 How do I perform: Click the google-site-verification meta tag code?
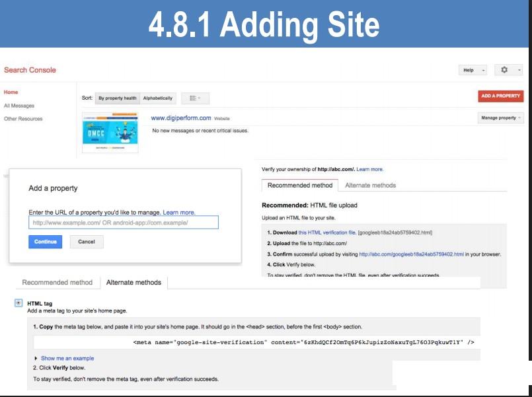coord(303,342)
